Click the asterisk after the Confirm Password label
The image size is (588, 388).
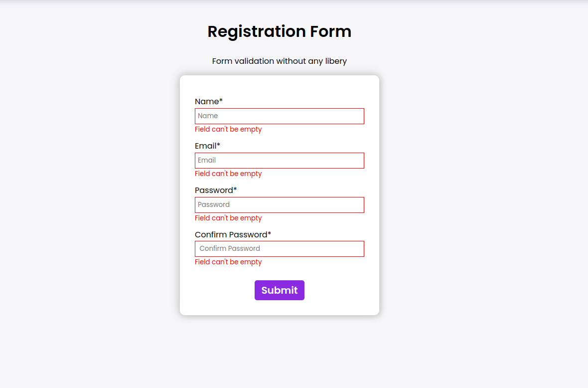coord(270,234)
